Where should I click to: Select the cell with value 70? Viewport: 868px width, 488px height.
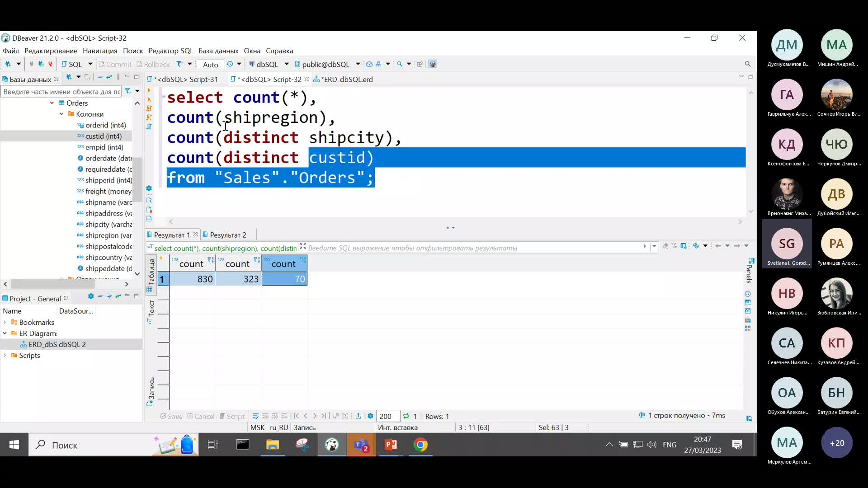tap(284, 279)
